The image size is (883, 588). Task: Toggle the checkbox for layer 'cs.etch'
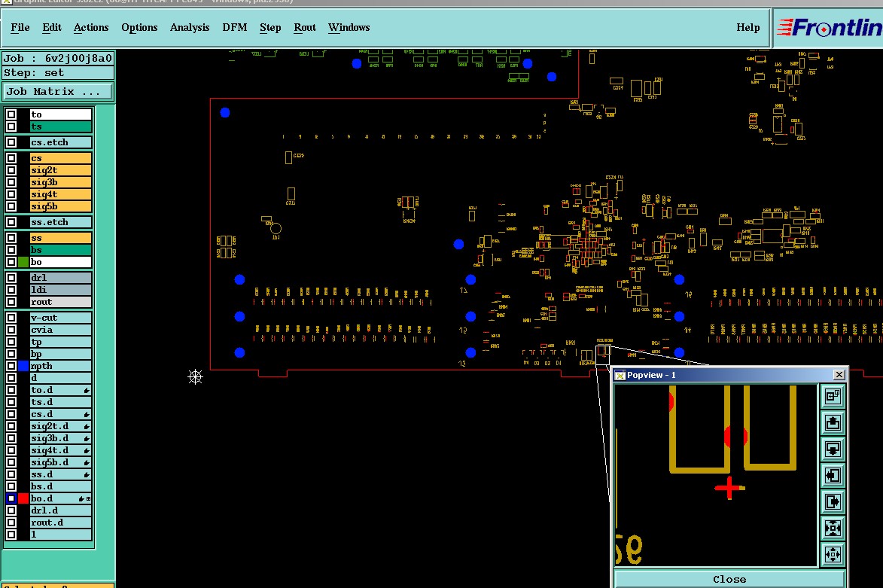point(11,142)
